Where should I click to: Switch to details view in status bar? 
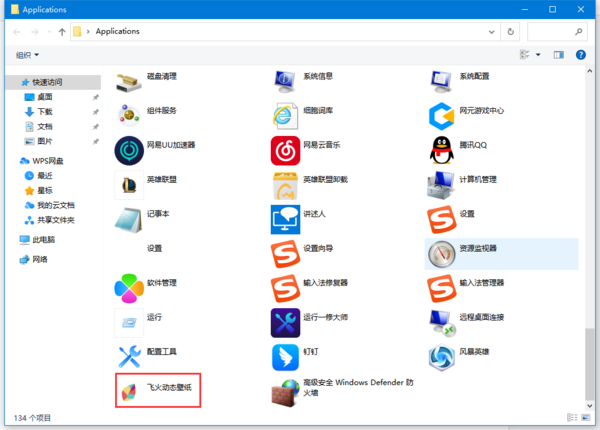pos(572,417)
